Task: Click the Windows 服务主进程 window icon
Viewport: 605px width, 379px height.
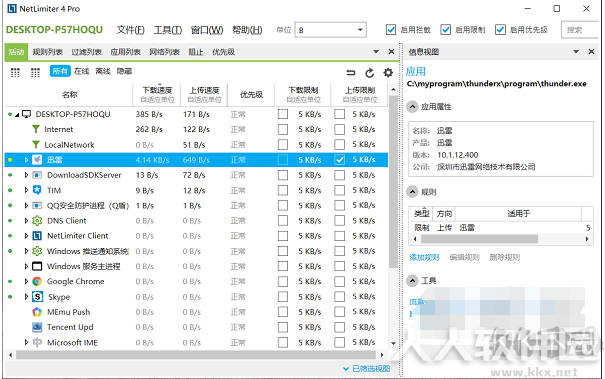Action: coord(37,266)
